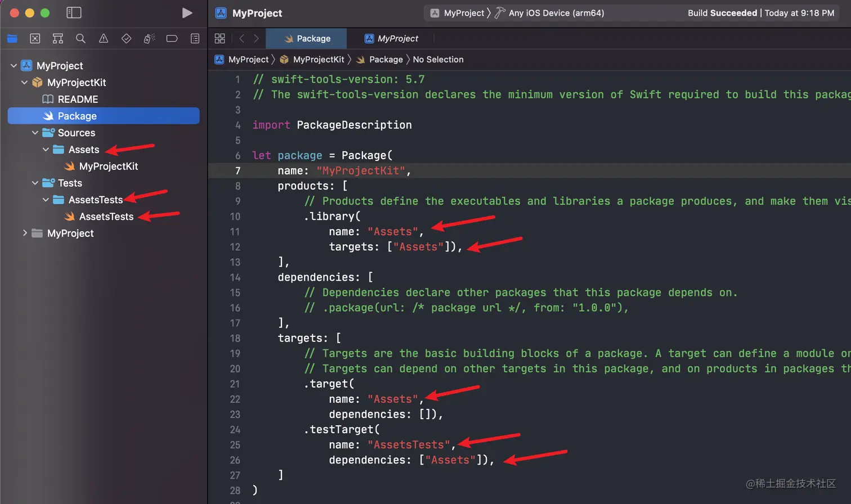Click MyProjectKit in the jump bar

click(312, 60)
